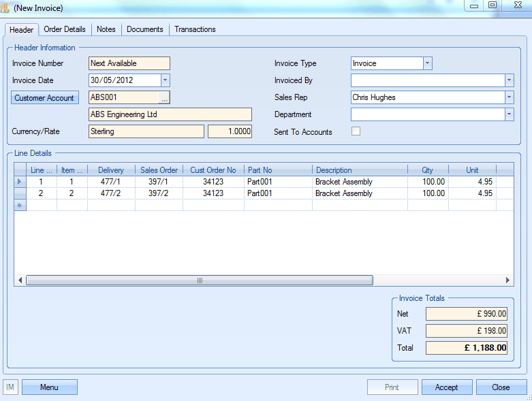Open the Sales Rep dropdown list
The height and width of the screenshot is (401, 532).
[509, 97]
